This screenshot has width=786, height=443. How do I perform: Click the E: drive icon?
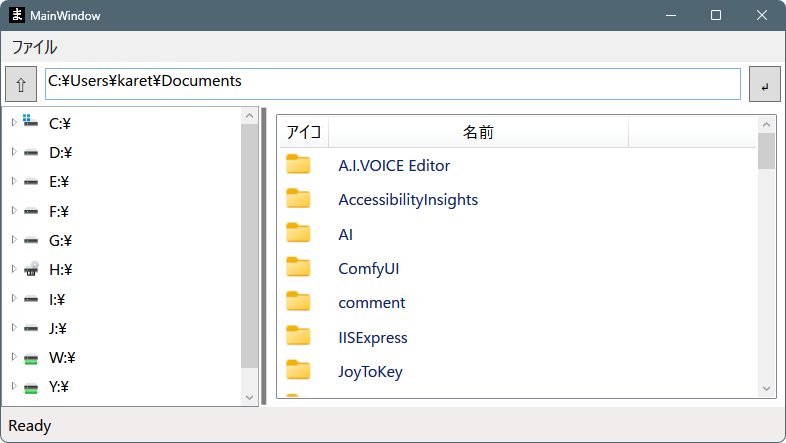pyautogui.click(x=31, y=181)
